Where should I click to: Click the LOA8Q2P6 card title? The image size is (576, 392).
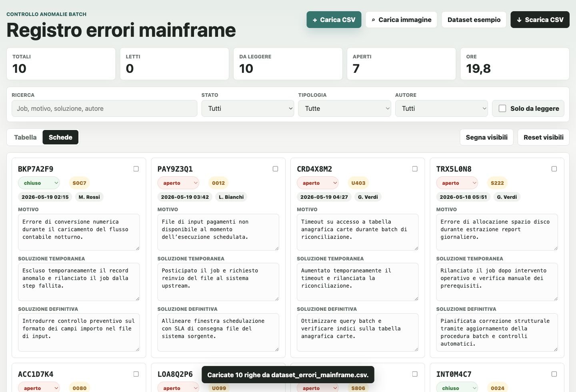(175, 374)
